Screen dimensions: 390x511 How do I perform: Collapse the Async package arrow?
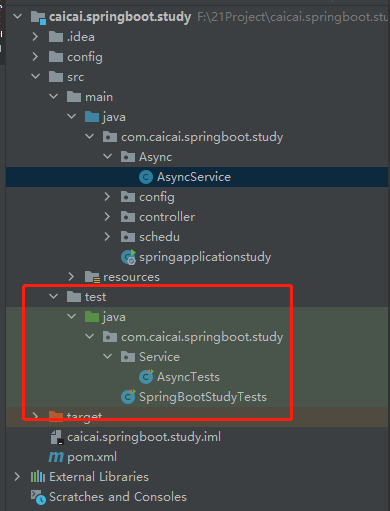pyautogui.click(x=107, y=156)
